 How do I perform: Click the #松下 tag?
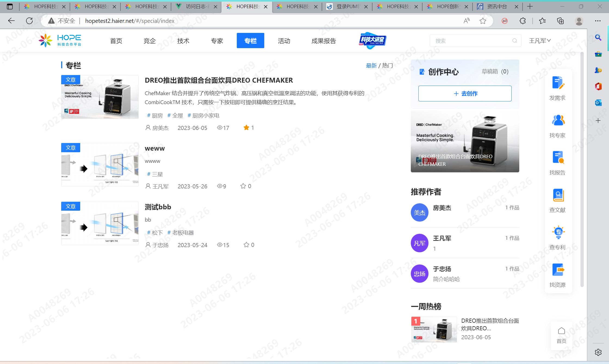pos(155,233)
